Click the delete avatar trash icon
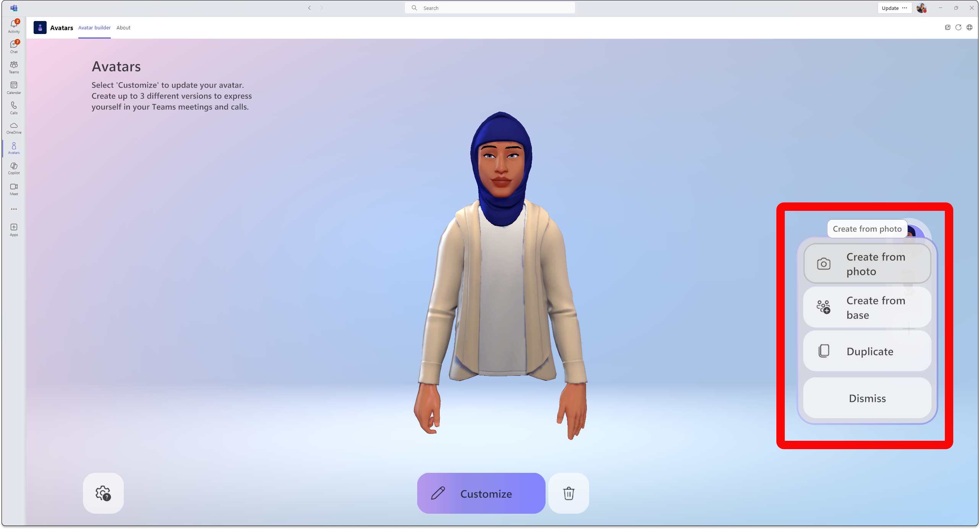 pyautogui.click(x=568, y=493)
